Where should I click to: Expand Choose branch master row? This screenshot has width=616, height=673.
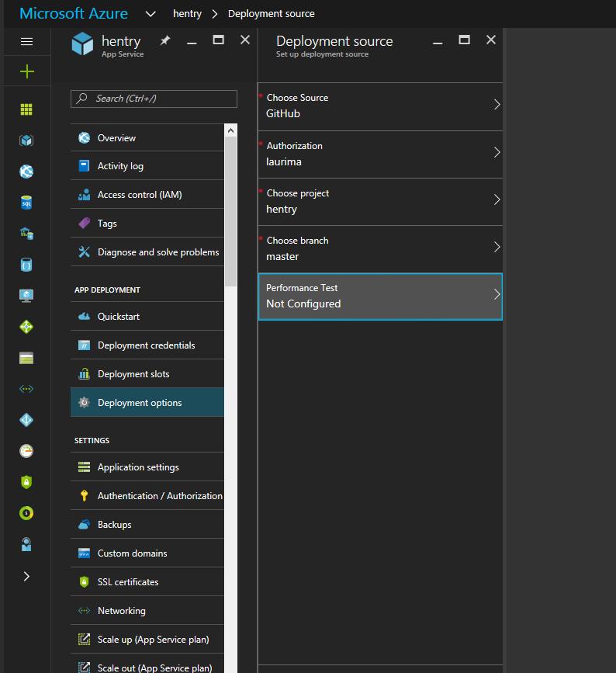[380, 249]
